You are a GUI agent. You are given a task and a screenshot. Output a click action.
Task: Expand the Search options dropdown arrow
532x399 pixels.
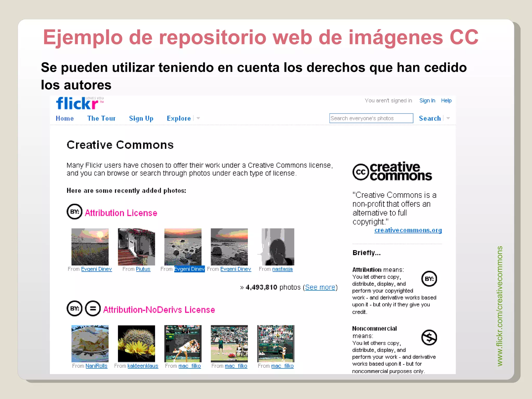pyautogui.click(x=448, y=118)
